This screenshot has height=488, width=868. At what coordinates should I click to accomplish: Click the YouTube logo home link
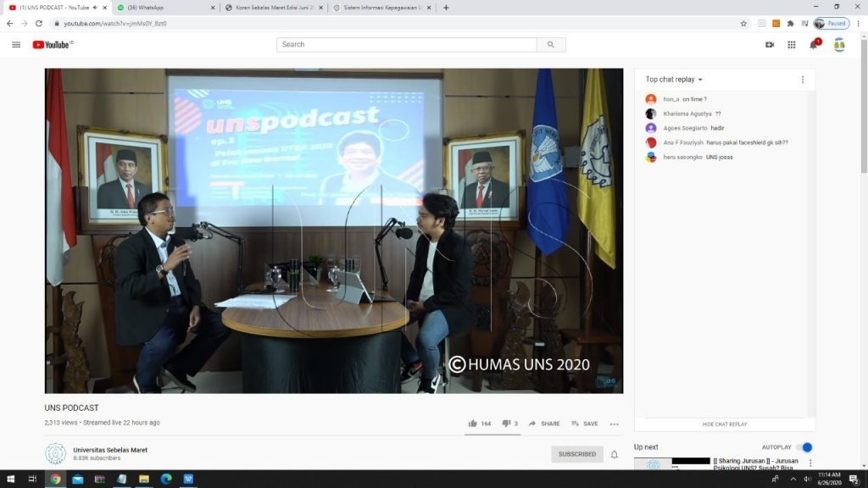coord(53,45)
